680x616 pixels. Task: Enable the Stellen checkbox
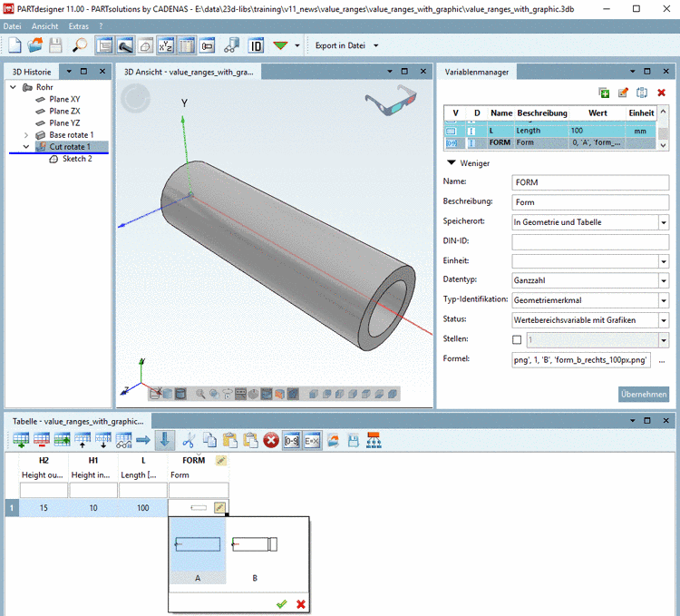click(517, 339)
